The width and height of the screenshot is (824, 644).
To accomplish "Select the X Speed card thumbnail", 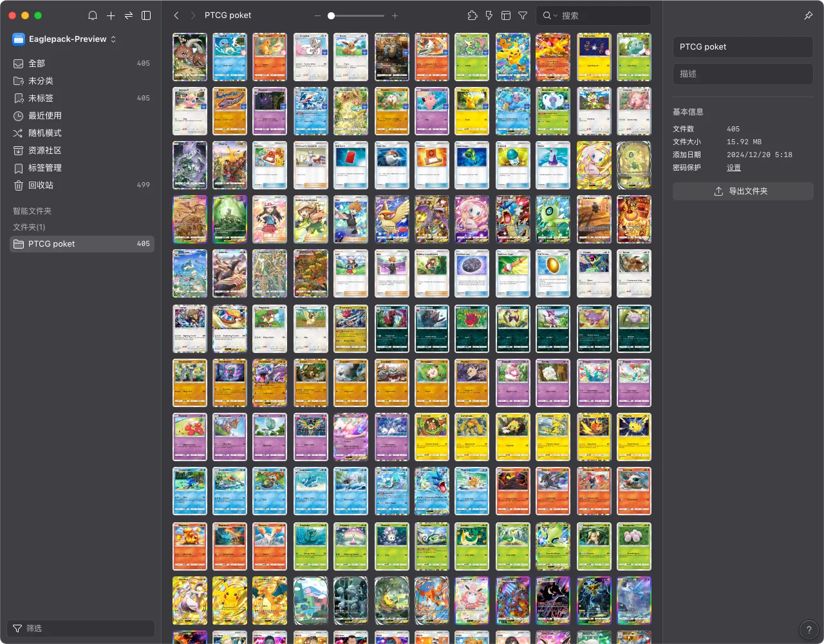I will coord(513,166).
